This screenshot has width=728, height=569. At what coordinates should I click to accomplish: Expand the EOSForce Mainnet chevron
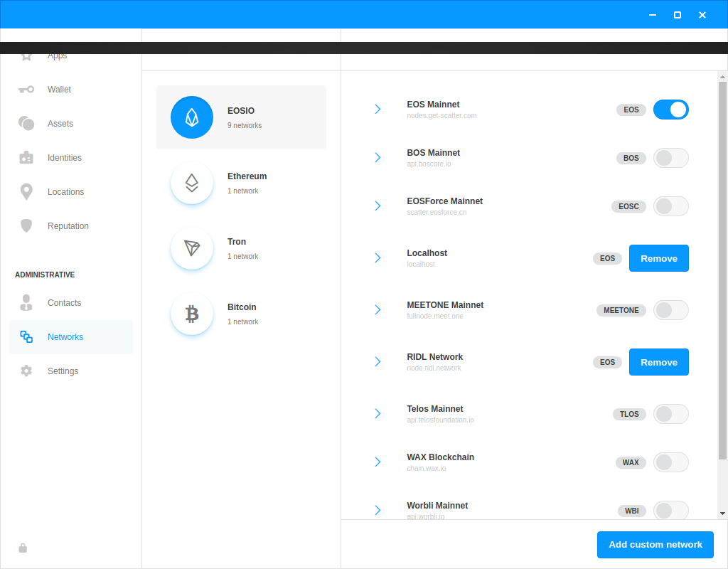click(x=378, y=206)
